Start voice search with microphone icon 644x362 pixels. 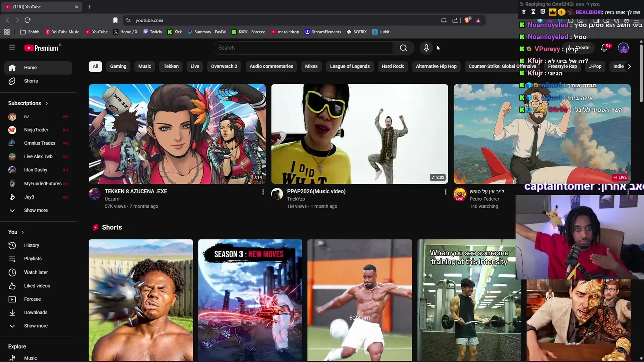point(426,48)
